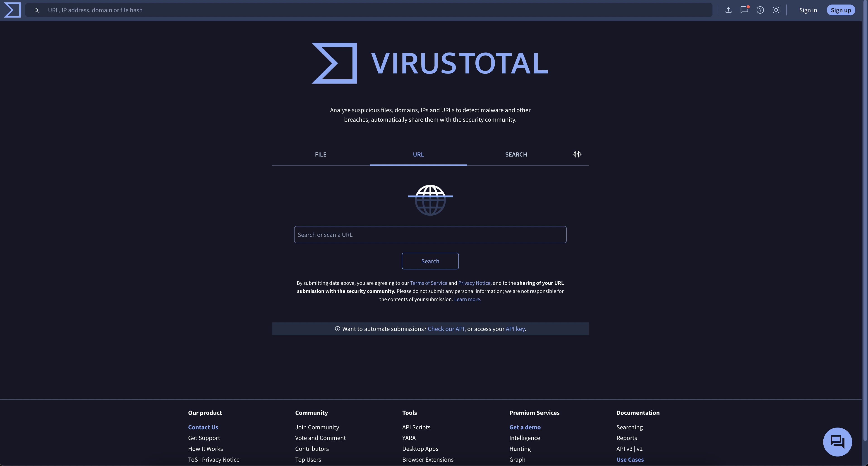Screen dimensions: 868x466
Task: Click the page vertical scrollbar
Action: click(x=865, y=221)
